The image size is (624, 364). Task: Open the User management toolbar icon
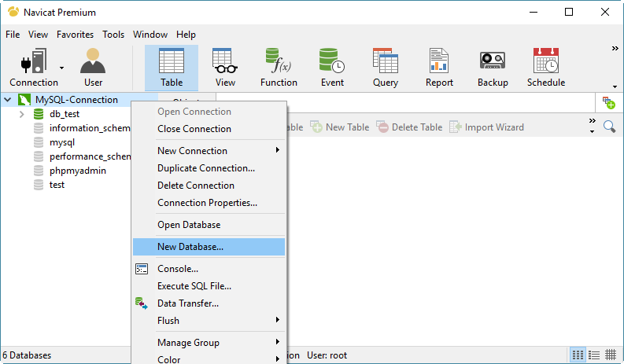[x=93, y=68]
